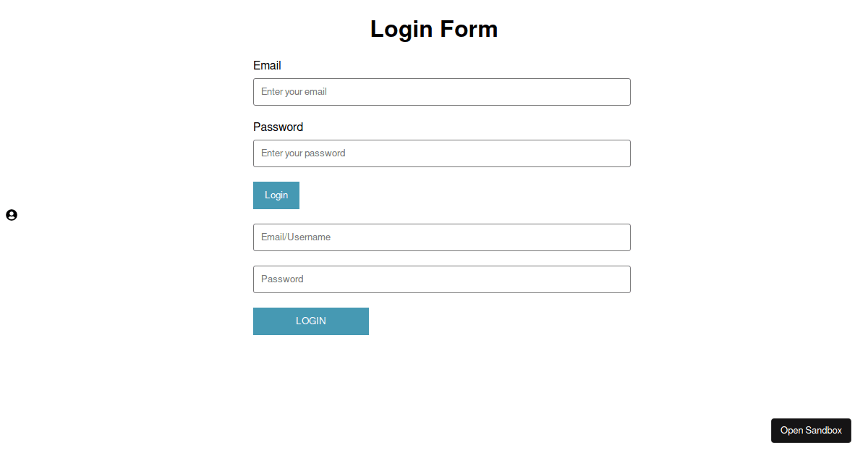Click the Password label above the field
Screen dimensions: 868x456
(x=278, y=127)
